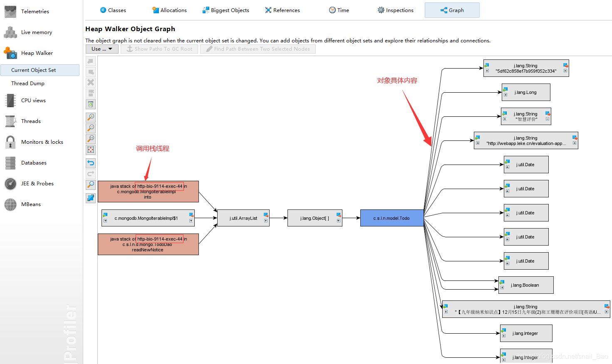Expand right plus on j.util.ArrayList node
Viewport: 612px width, 364px height.
click(266, 221)
